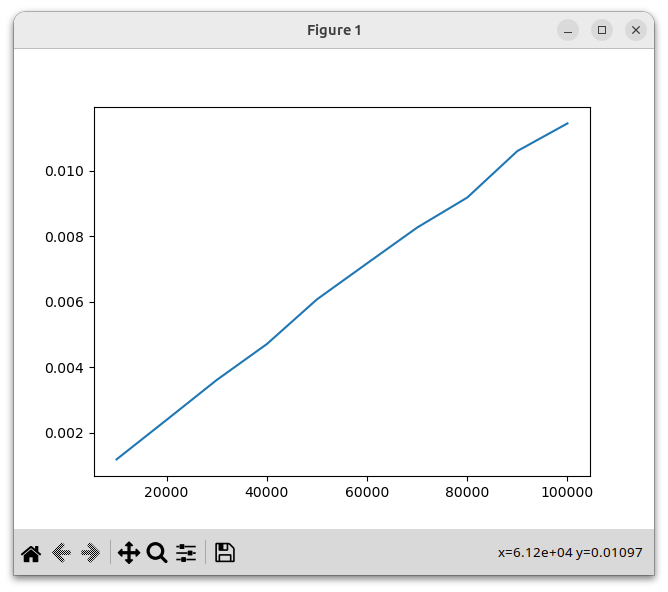Go forward to next view arrow
Viewport: 668px width, 592px height.
tap(91, 552)
